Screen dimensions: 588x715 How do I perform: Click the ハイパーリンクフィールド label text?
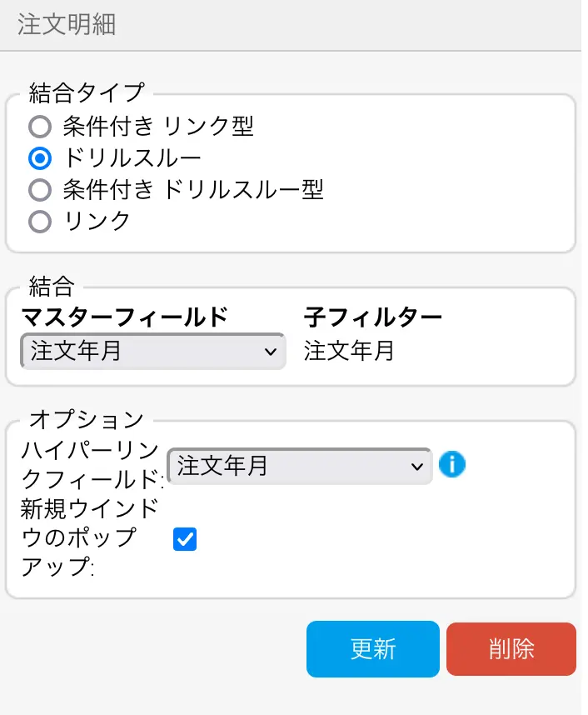click(x=90, y=466)
